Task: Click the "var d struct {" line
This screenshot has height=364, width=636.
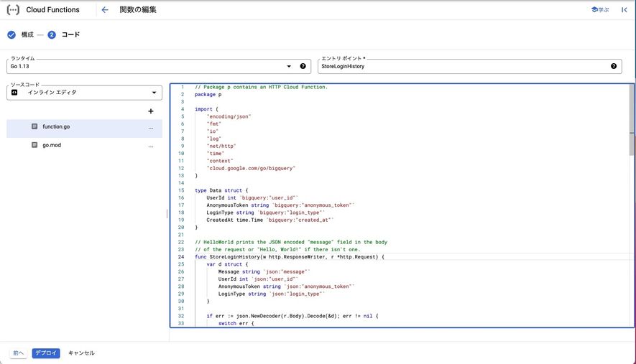Action: coord(227,264)
